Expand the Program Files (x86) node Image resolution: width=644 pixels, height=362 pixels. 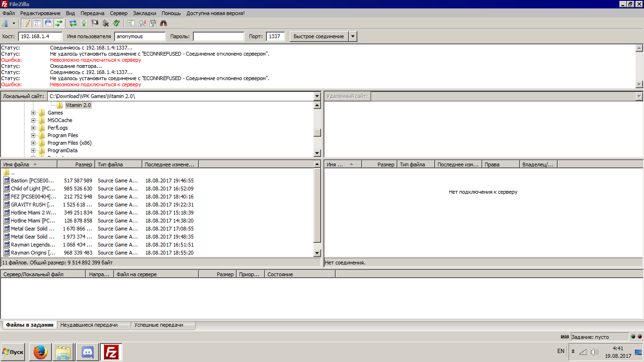[33, 143]
